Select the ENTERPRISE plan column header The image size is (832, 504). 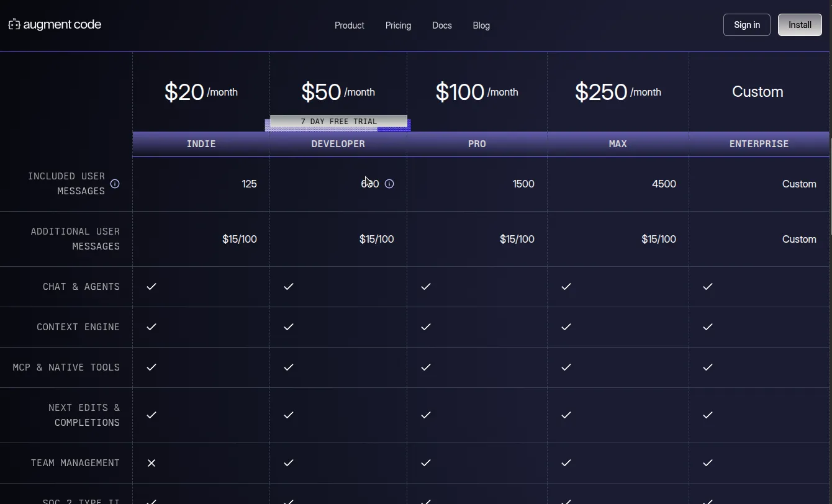click(759, 143)
